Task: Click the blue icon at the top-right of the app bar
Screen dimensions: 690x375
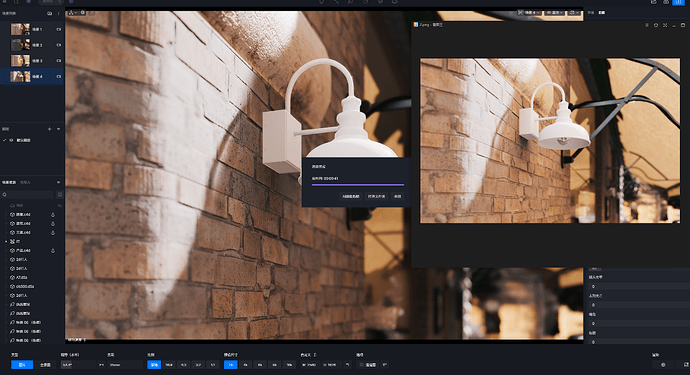Action: (678, 2)
